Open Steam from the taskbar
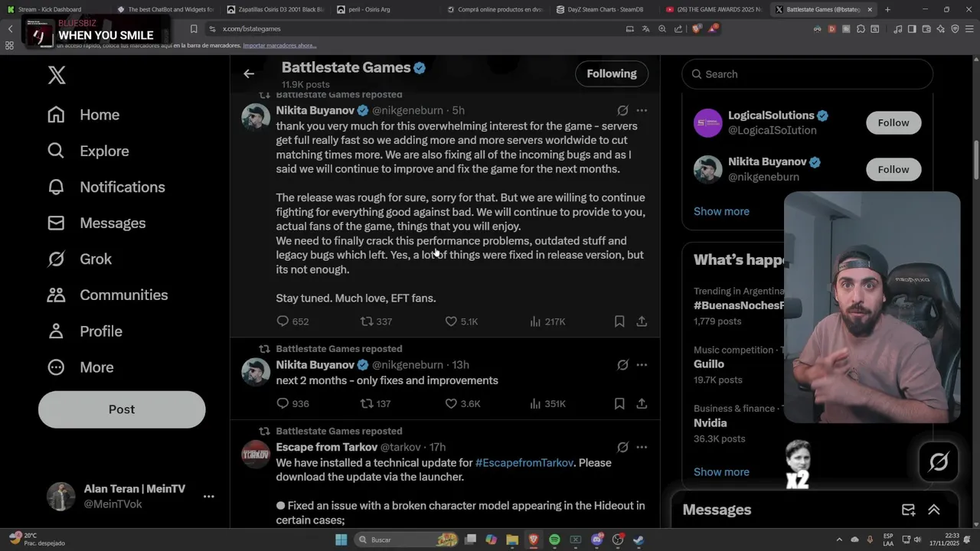The height and width of the screenshot is (551, 980). [x=638, y=540]
